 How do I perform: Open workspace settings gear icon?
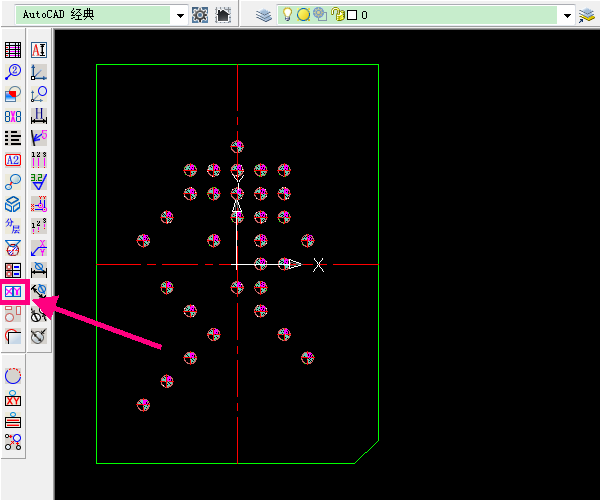click(x=200, y=15)
